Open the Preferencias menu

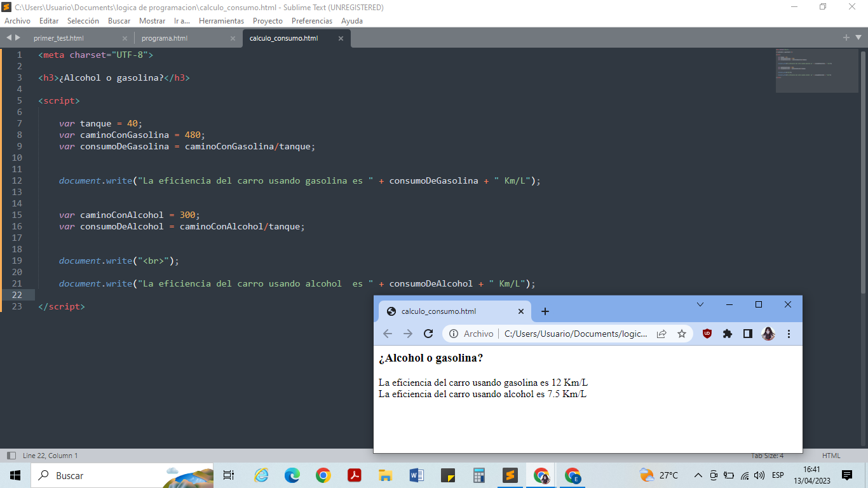[312, 21]
